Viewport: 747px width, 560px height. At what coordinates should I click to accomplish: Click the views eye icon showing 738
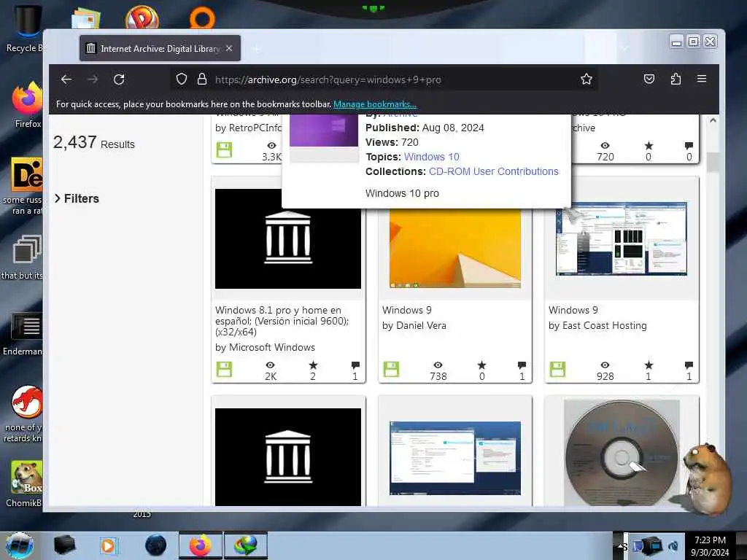pos(438,365)
